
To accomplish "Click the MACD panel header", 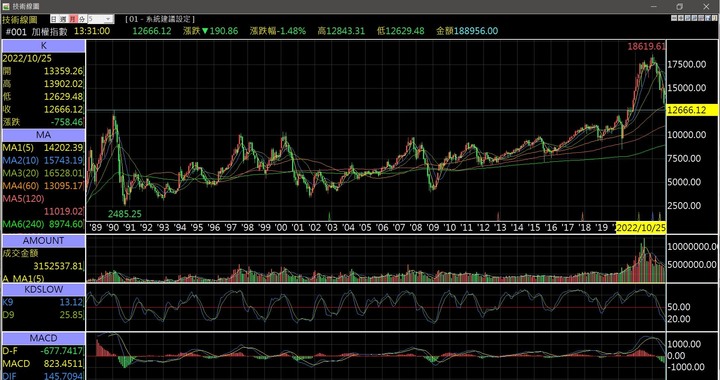I will [44, 338].
